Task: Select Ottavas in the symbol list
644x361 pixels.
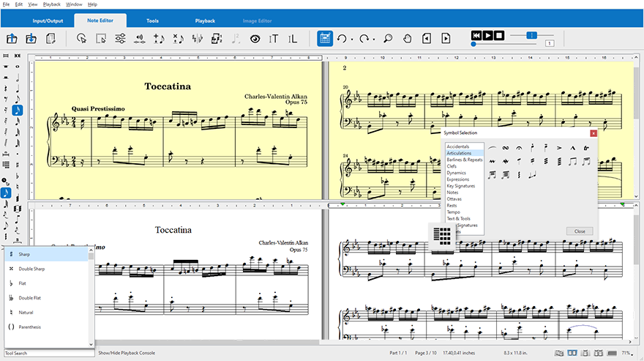Action: pyautogui.click(x=454, y=199)
